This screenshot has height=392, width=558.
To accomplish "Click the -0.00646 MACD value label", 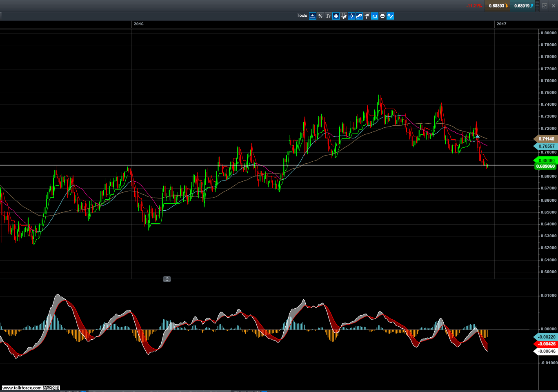I will click(x=546, y=351).
